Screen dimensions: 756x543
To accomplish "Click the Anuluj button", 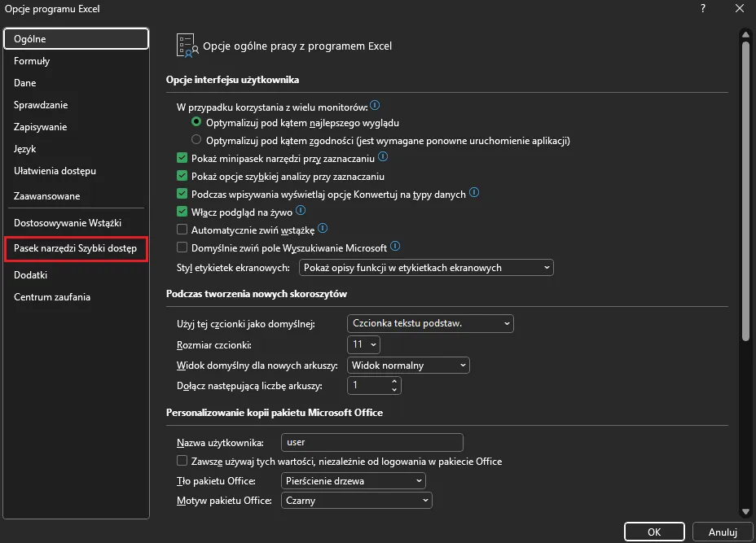I will tap(723, 532).
